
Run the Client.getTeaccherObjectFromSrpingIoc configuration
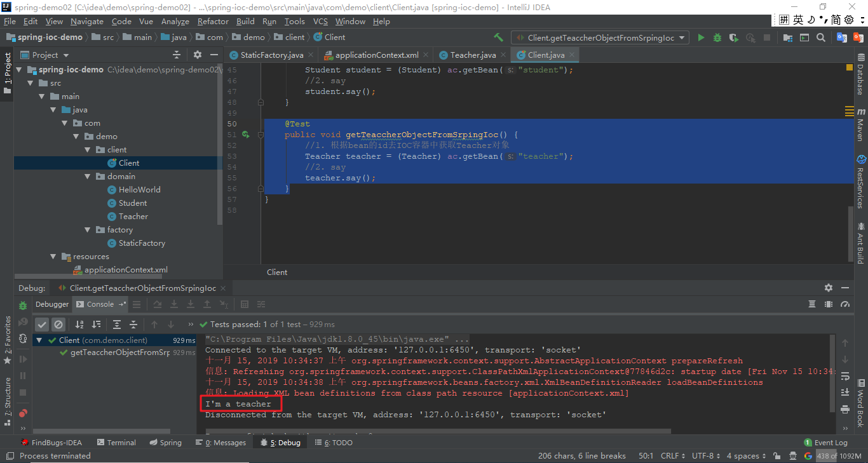(701, 37)
